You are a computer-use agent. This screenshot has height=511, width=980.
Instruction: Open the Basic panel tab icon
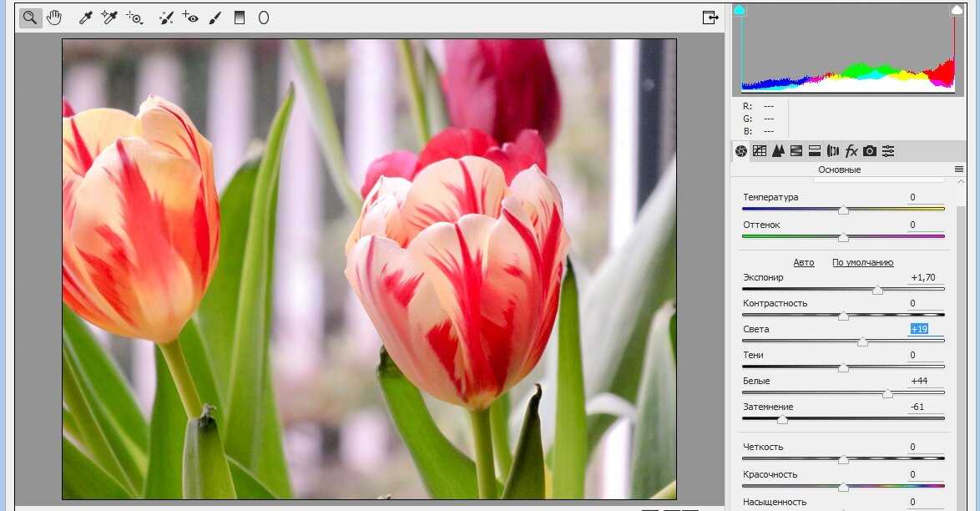pyautogui.click(x=741, y=151)
